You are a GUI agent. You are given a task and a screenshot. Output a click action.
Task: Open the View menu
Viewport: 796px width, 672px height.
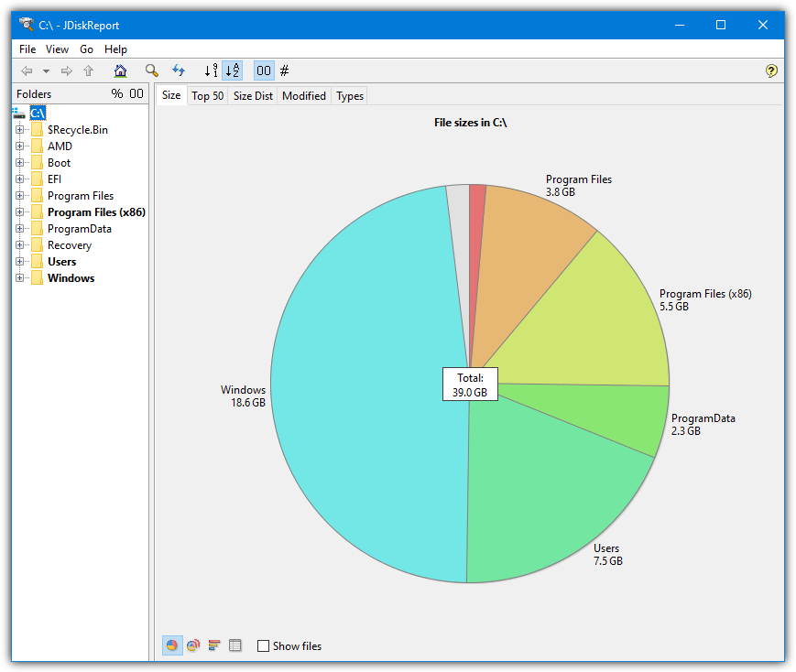pyautogui.click(x=57, y=49)
